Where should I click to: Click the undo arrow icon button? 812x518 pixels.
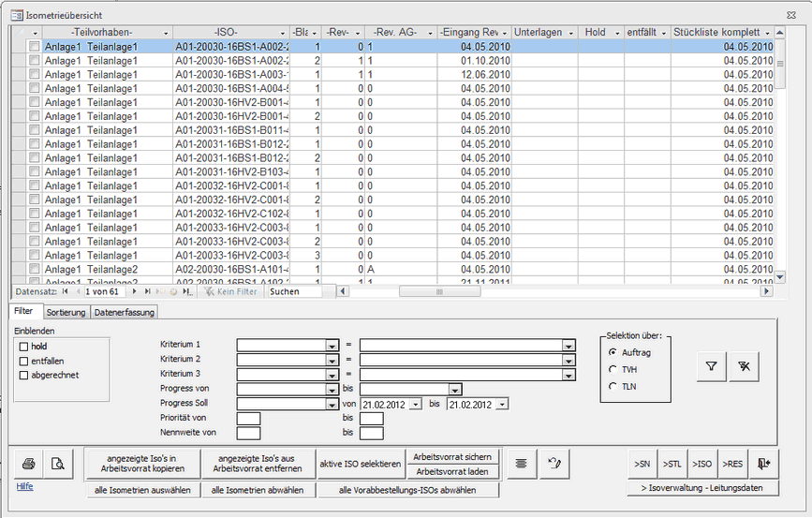[554, 463]
